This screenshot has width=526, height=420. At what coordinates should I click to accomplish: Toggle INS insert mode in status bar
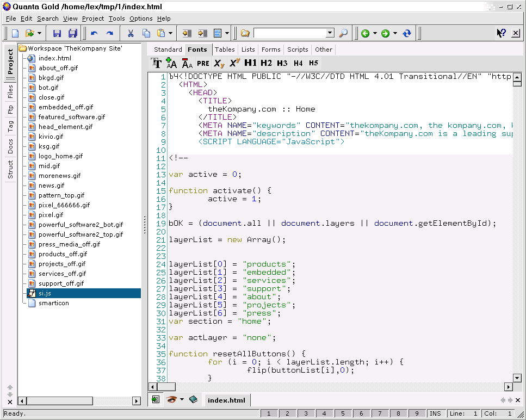[x=435, y=413]
